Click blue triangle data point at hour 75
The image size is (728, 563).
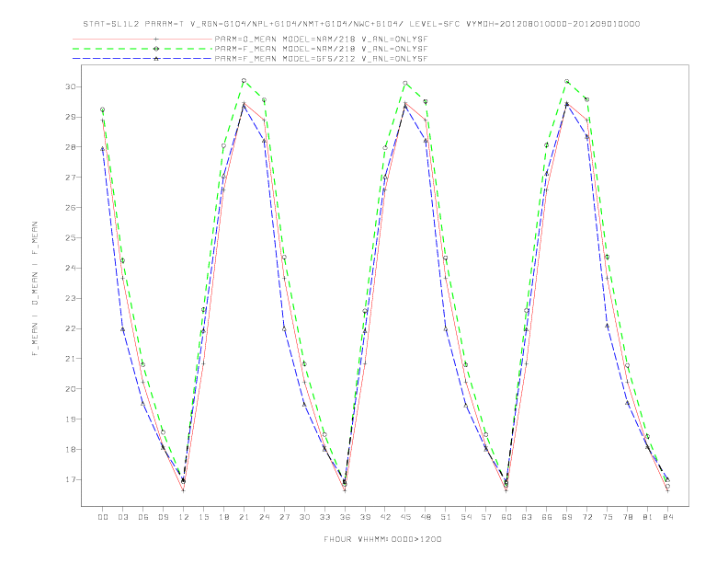coord(608,326)
